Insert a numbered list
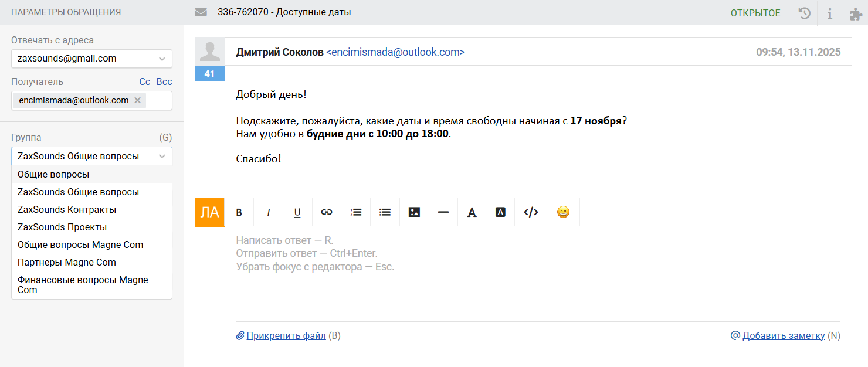The height and width of the screenshot is (367, 868). click(x=356, y=212)
